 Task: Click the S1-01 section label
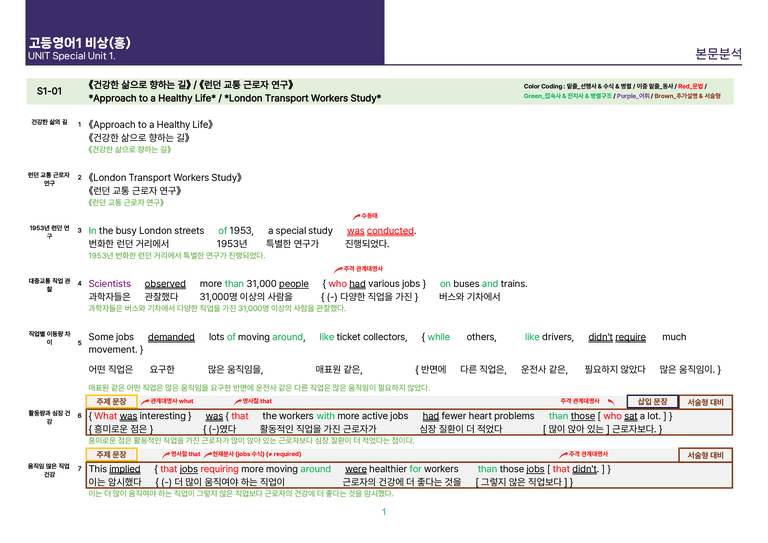pyautogui.click(x=49, y=91)
